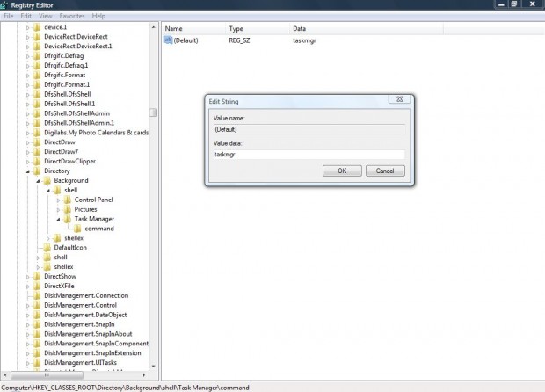Select the DfsShell.DfsShell.1 key

(69, 104)
